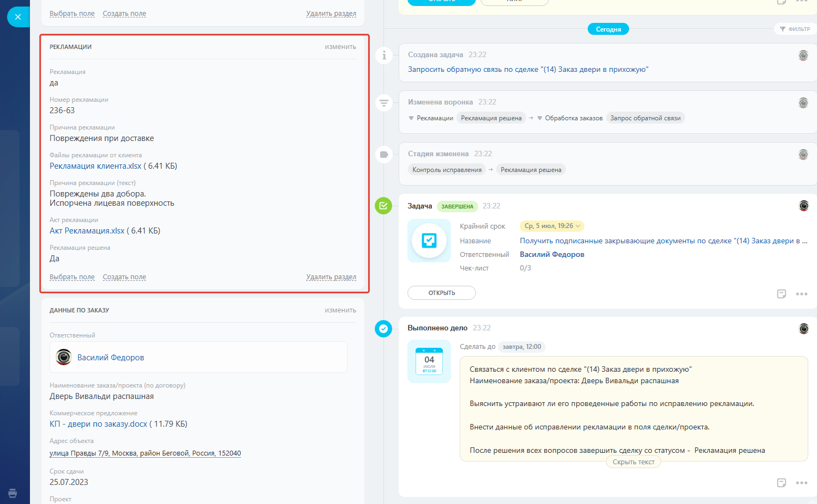This screenshot has height=504, width=817.
Task: Open task Запросить обратную связь по сделке
Action: 528,70
